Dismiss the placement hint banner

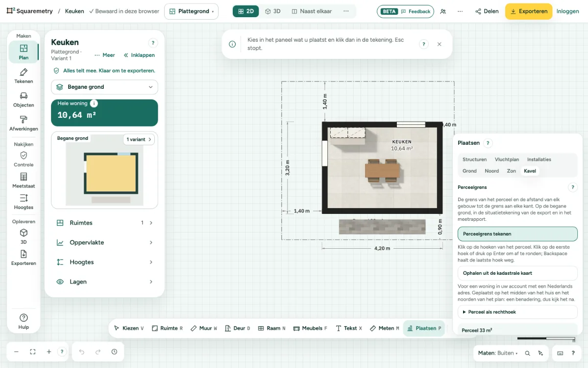coord(439,44)
